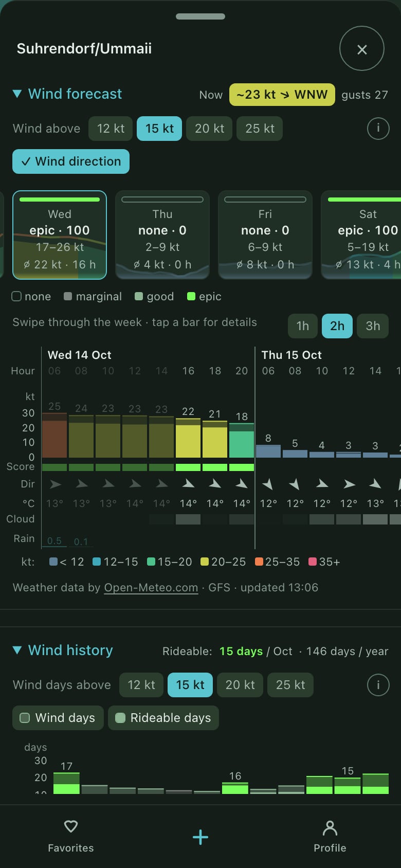Tap the 18 kt bar at Wed 20
The height and width of the screenshot is (868, 401).
click(242, 441)
